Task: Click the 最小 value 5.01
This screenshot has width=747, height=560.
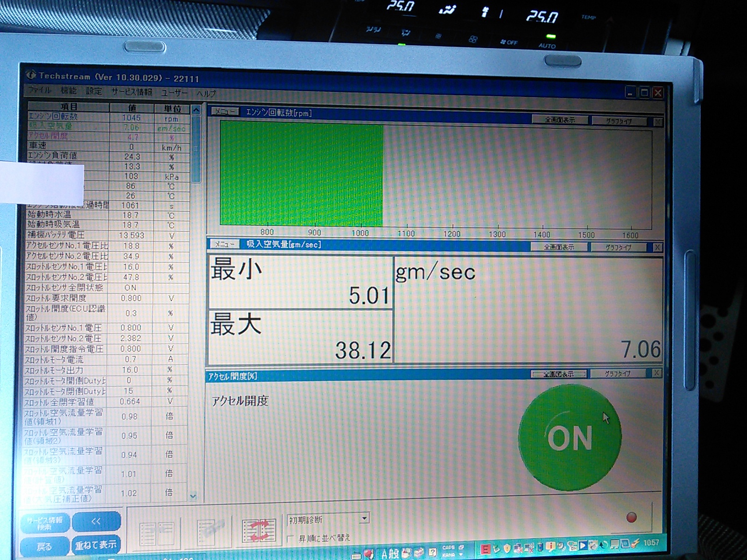Action: (x=368, y=296)
